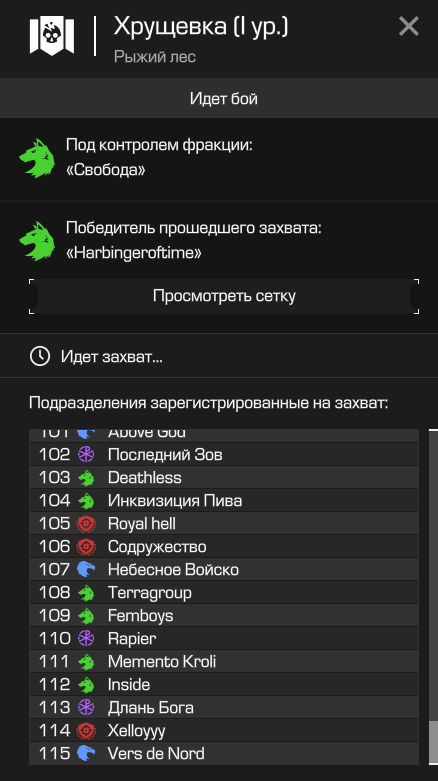This screenshot has height=781, width=438.
Task: Click the wolf icon next to «Harbingeroftime»
Action: coord(37,241)
